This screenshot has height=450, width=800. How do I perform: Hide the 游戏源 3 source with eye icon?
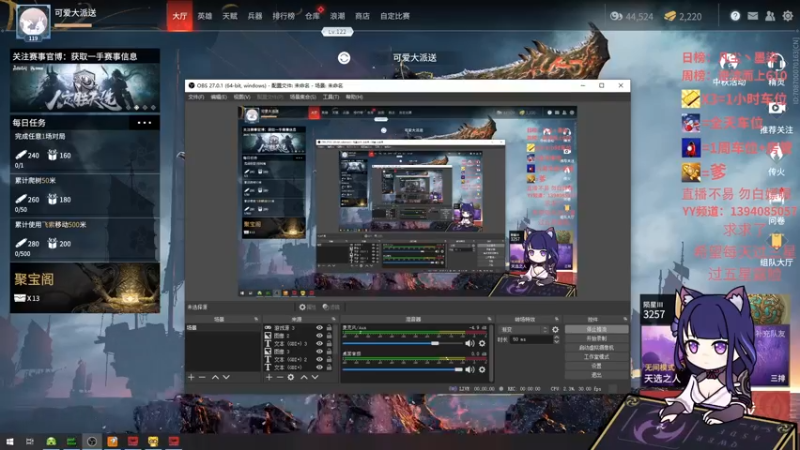(319, 328)
